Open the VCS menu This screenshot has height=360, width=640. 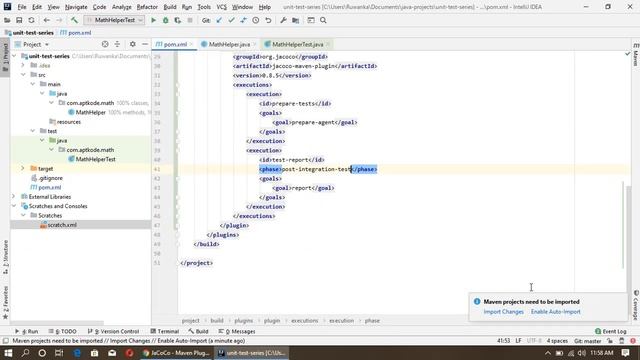221,7
